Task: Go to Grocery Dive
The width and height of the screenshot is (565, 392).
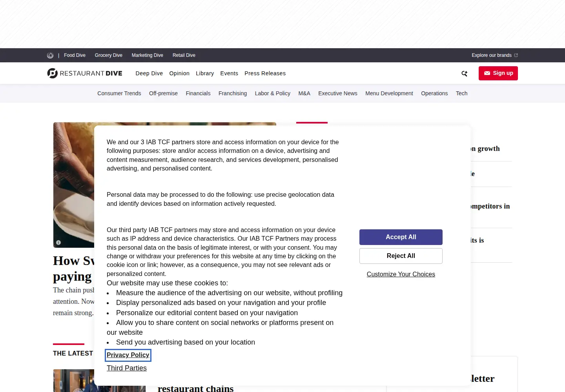Action: [109, 55]
